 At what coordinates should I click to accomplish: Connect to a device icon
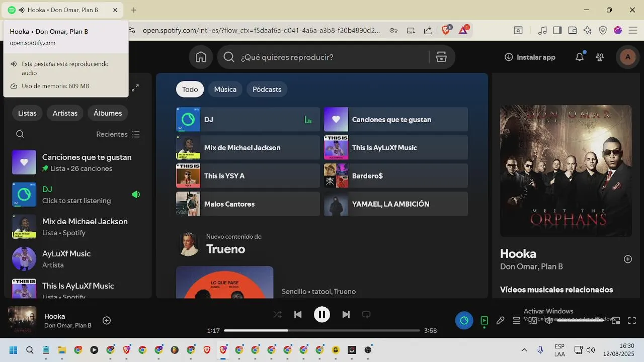coord(533,320)
